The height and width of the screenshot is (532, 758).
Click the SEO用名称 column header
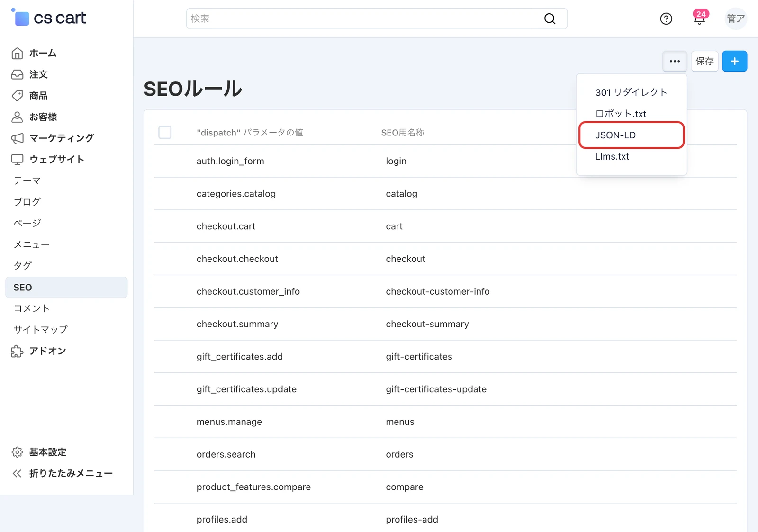(x=403, y=133)
